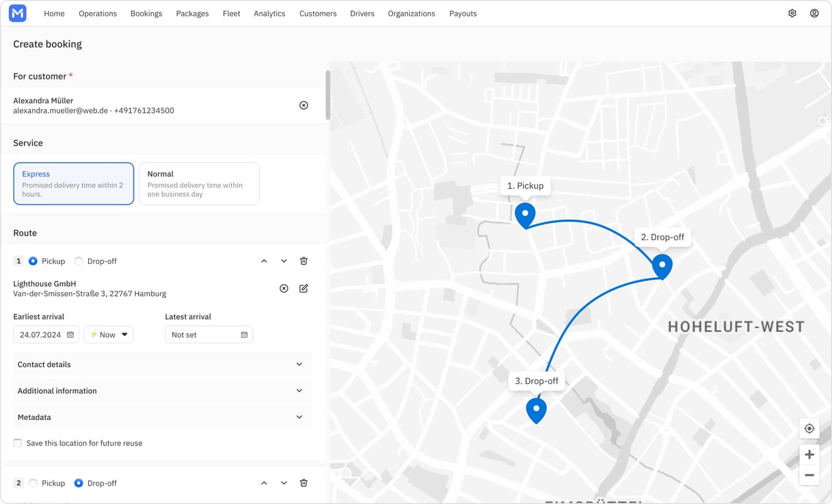Expand the Contact details section
The height and width of the screenshot is (504, 832).
(x=162, y=364)
